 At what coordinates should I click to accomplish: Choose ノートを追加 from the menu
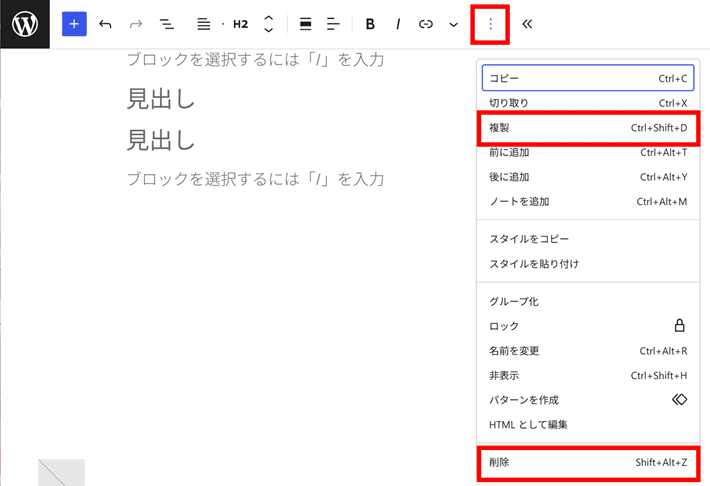coord(588,202)
